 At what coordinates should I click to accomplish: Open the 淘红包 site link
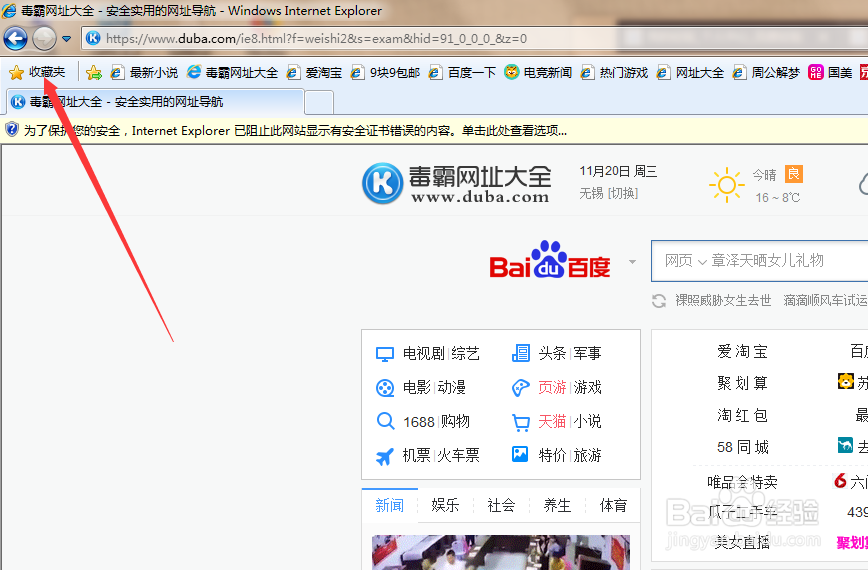click(742, 415)
